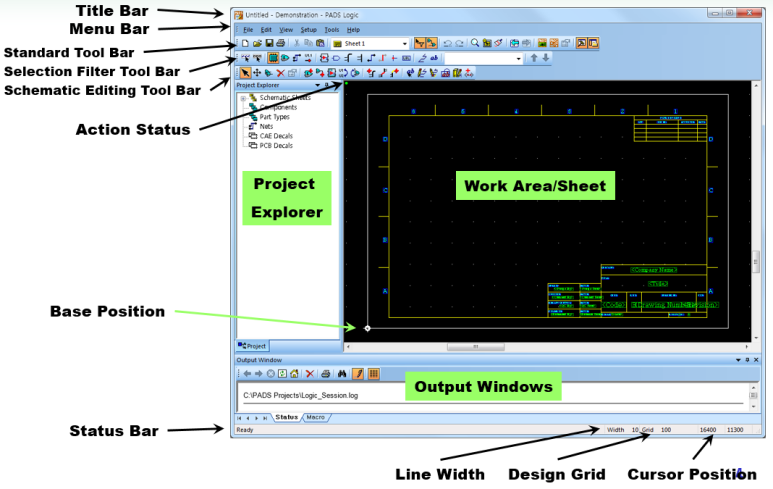Screen dimensions: 773x489
Task: Open the Setup menu
Action: click(x=309, y=30)
